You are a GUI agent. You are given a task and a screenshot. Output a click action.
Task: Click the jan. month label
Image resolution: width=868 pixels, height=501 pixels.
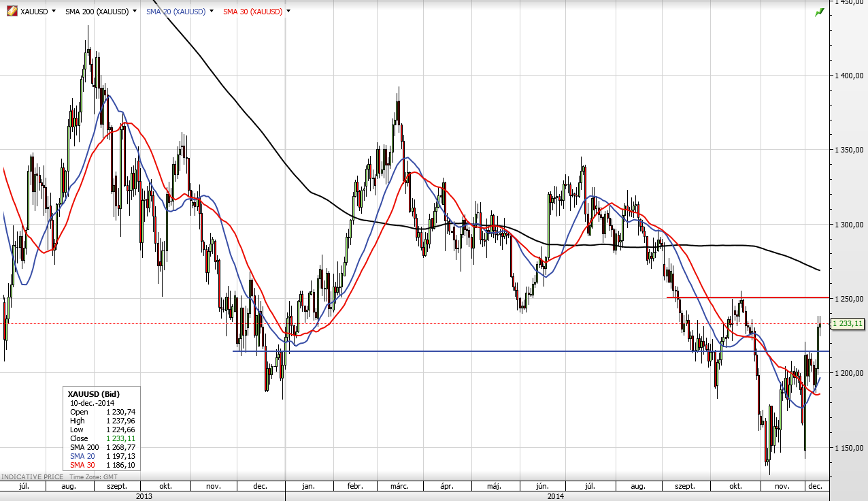pos(307,487)
